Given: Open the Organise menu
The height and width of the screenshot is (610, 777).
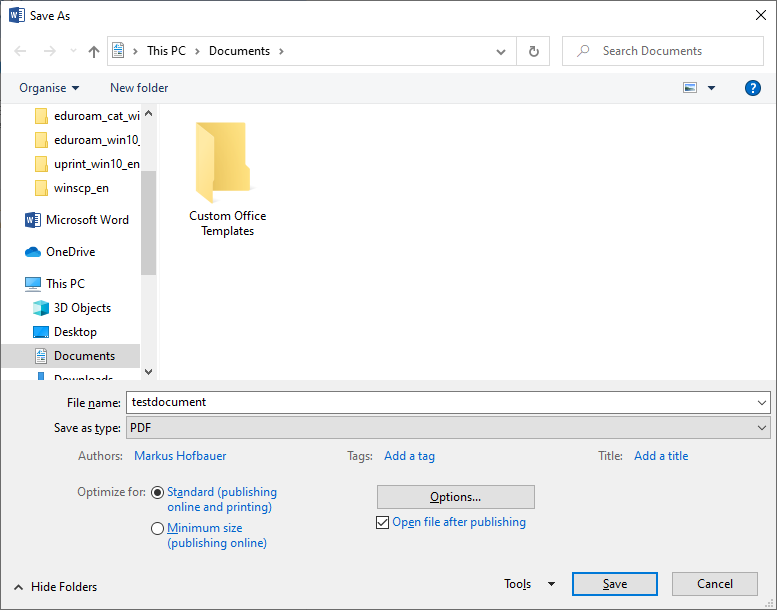Looking at the screenshot, I should [49, 88].
